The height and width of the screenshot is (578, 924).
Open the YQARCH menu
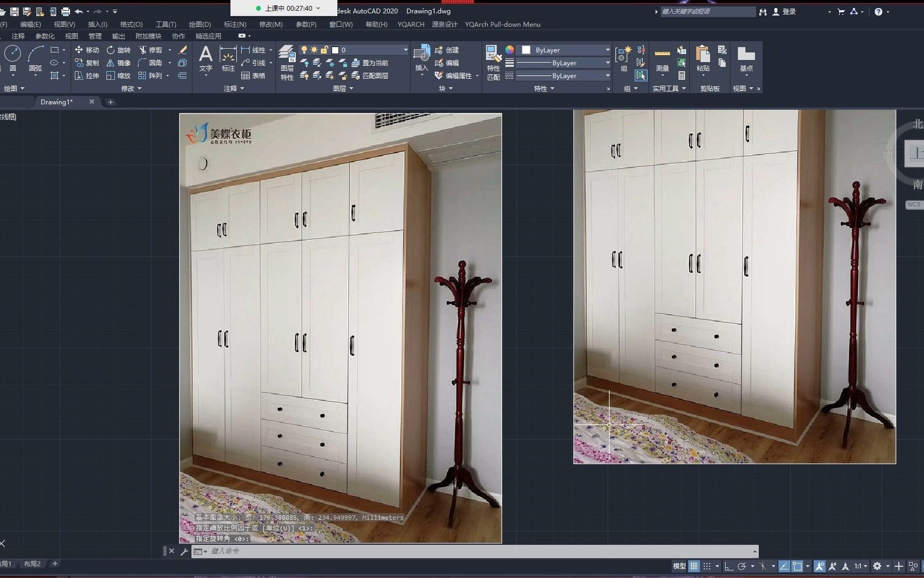click(411, 24)
